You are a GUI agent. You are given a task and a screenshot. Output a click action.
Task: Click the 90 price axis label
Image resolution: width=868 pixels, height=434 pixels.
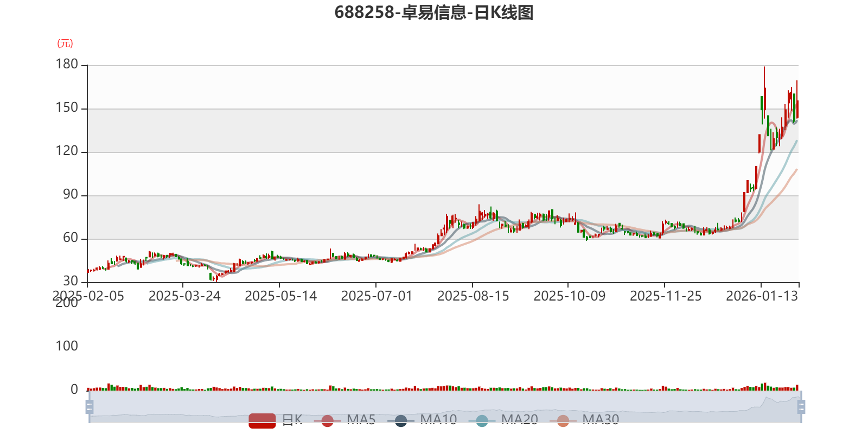click(x=71, y=194)
